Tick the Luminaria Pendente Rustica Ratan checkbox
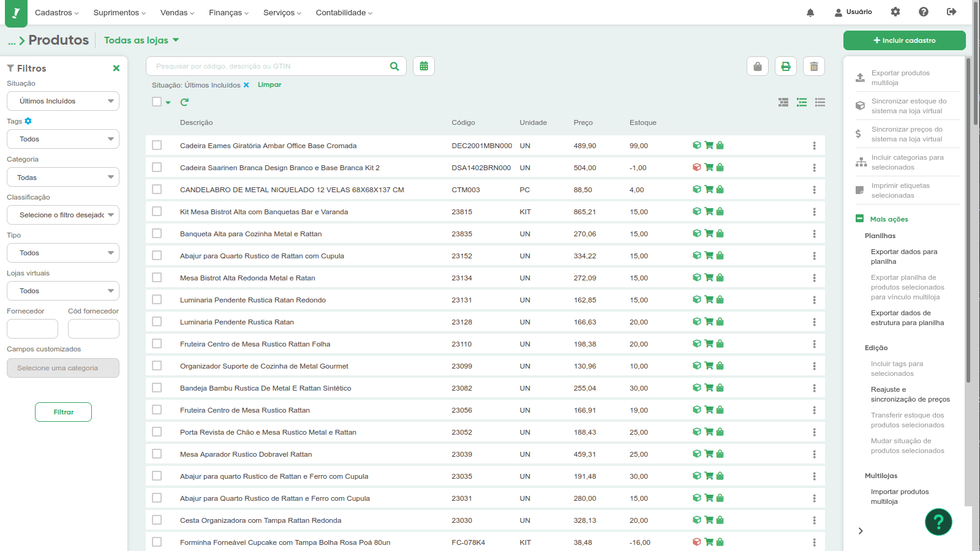This screenshot has width=980, height=551. coord(157,322)
